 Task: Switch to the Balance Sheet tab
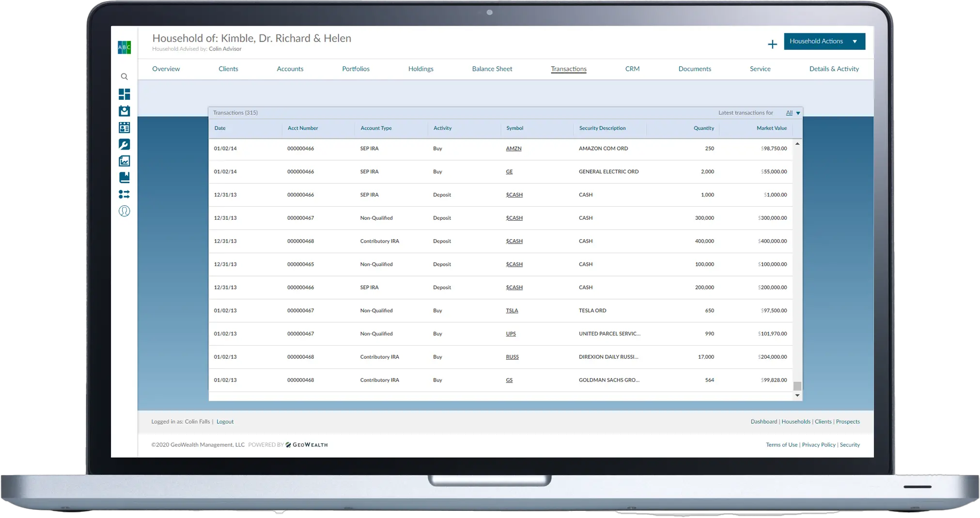(492, 69)
